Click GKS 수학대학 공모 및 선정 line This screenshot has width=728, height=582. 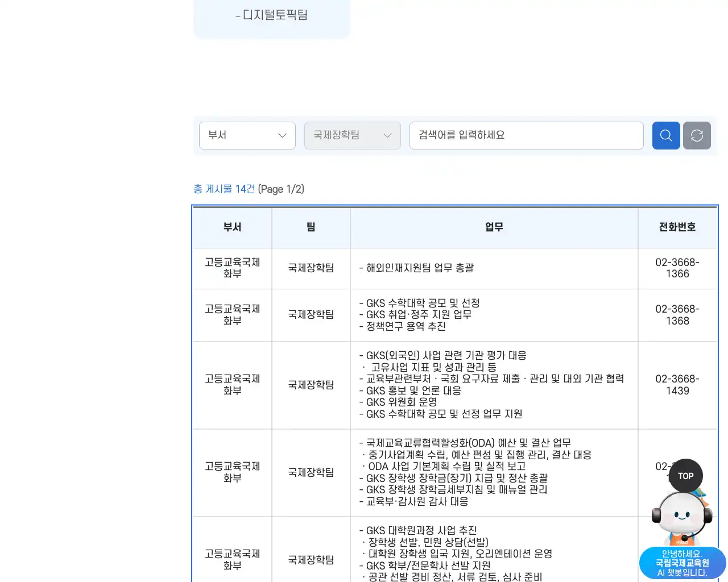click(419, 303)
